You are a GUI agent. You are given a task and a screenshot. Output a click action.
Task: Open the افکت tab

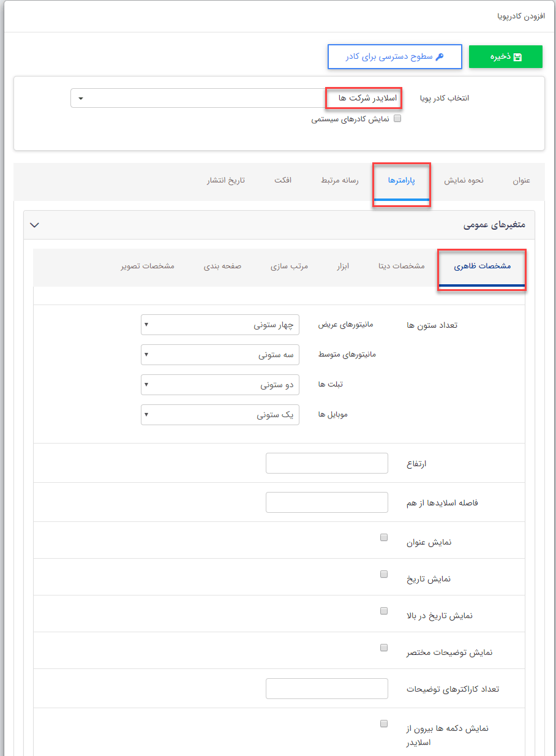pos(283,181)
